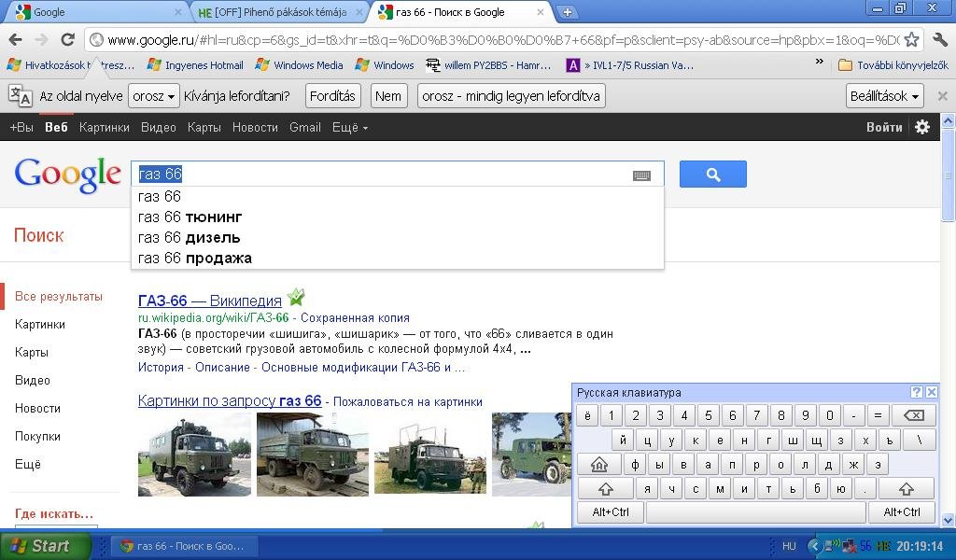Click the left Shift arrow key

pyautogui.click(x=605, y=488)
